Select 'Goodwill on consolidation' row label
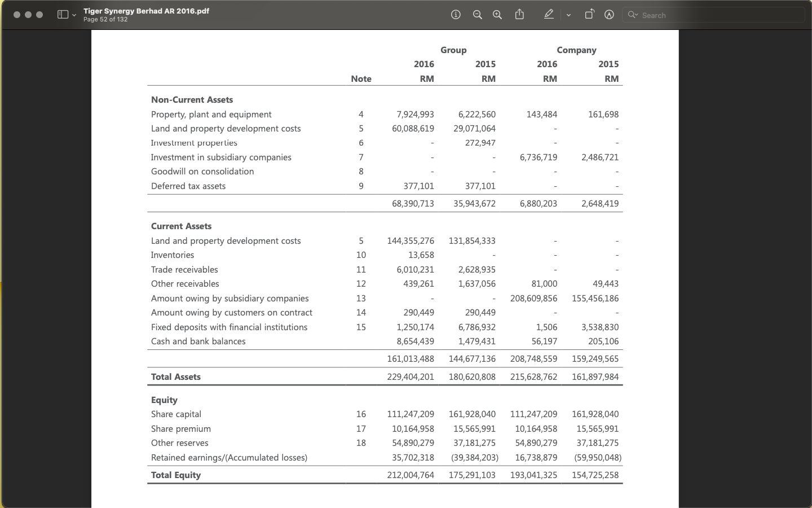 pyautogui.click(x=202, y=172)
